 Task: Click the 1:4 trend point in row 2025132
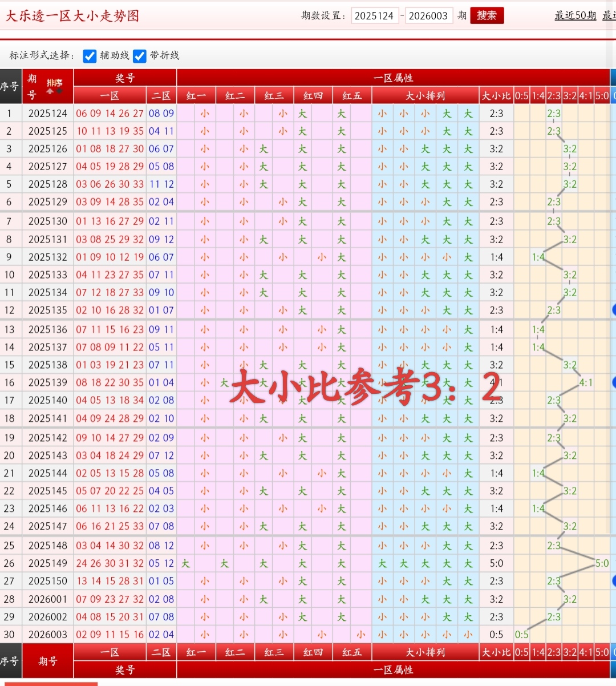(538, 257)
